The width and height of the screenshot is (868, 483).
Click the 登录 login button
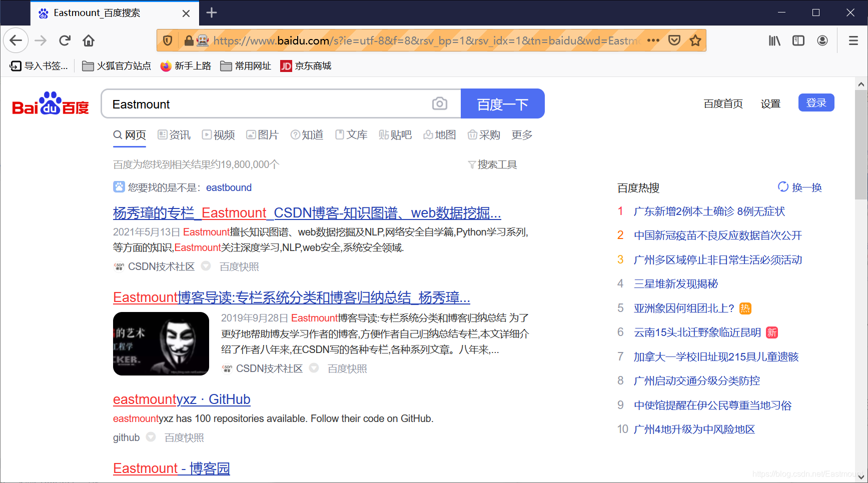click(816, 102)
